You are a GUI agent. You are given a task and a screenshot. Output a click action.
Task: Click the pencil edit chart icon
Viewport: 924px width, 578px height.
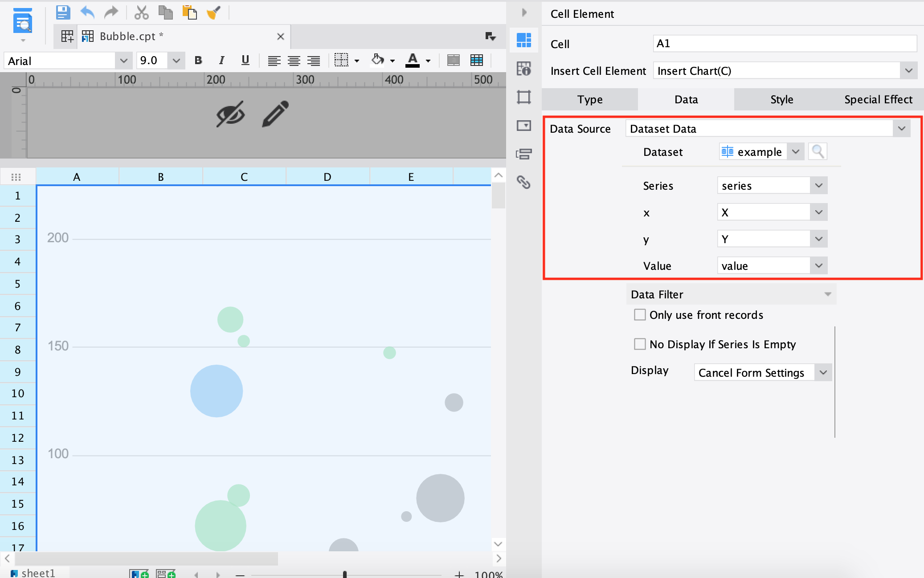[275, 114]
